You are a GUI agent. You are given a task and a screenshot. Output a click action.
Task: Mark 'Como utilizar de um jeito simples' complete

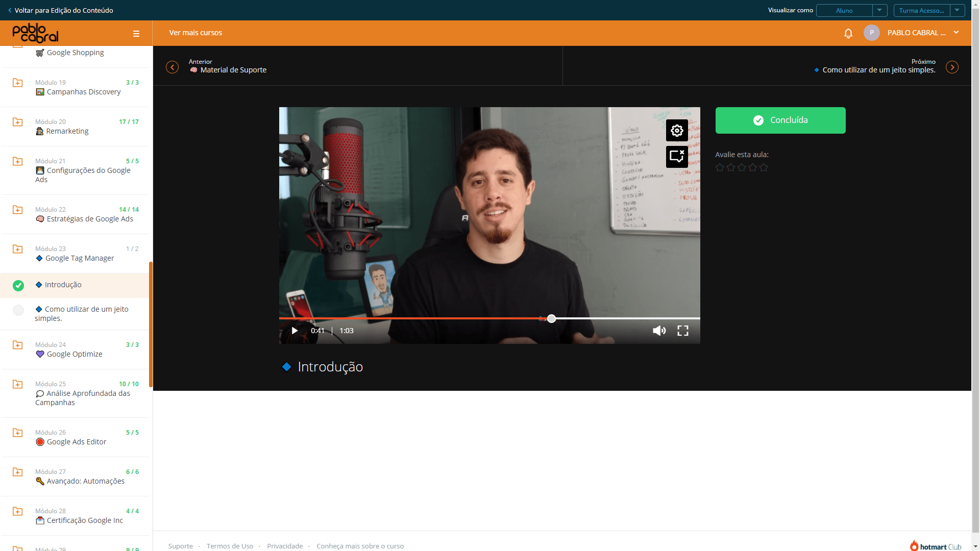tap(18, 310)
